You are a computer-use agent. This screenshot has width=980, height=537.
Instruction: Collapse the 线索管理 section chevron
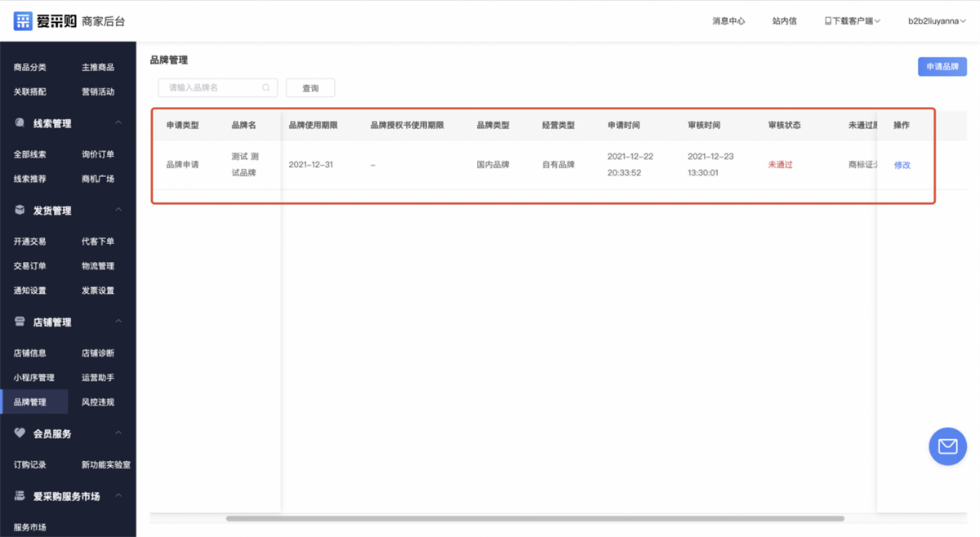coord(118,123)
